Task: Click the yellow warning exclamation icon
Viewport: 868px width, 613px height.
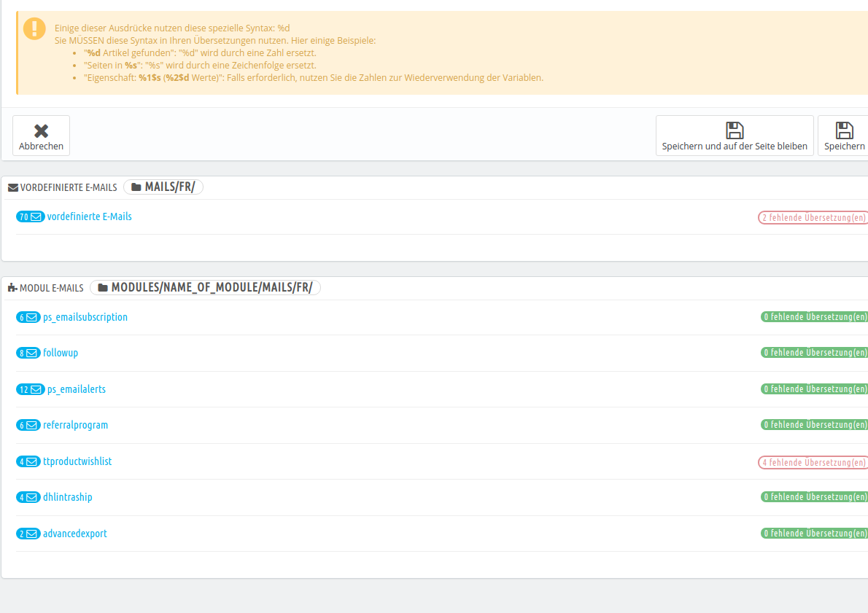Action: coord(34,28)
